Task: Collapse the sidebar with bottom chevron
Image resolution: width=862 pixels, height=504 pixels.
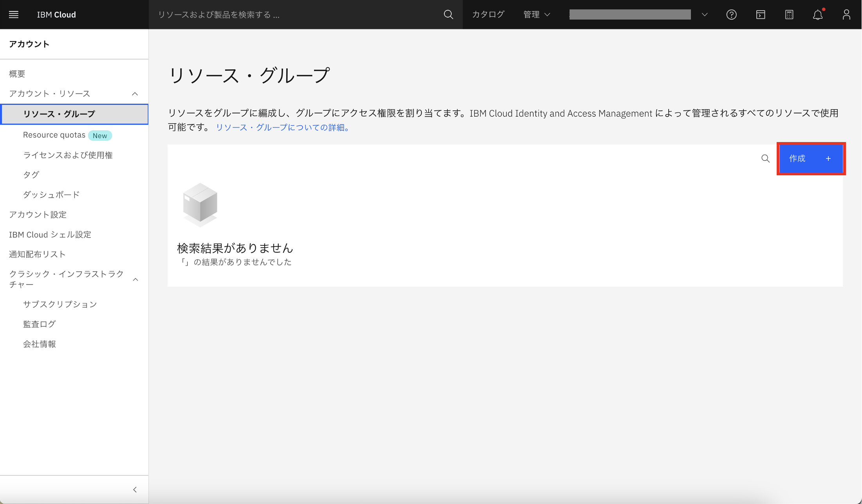Action: pyautogui.click(x=135, y=490)
